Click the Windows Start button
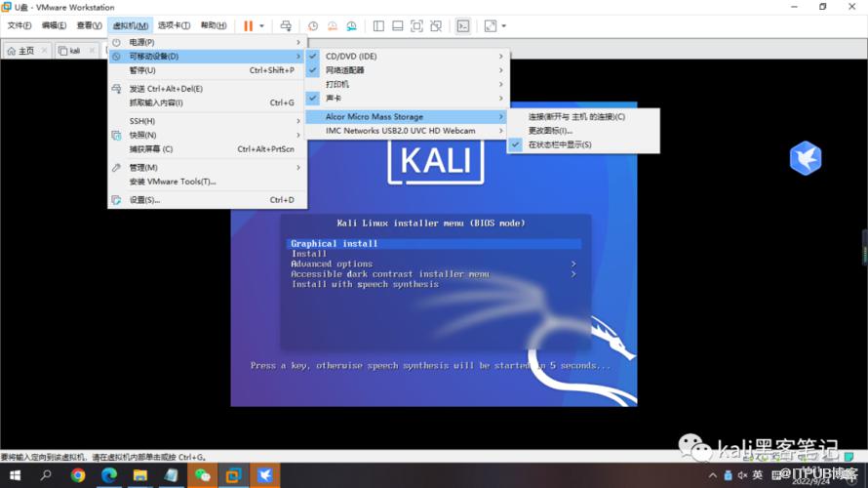868x488 pixels. pos(15,475)
